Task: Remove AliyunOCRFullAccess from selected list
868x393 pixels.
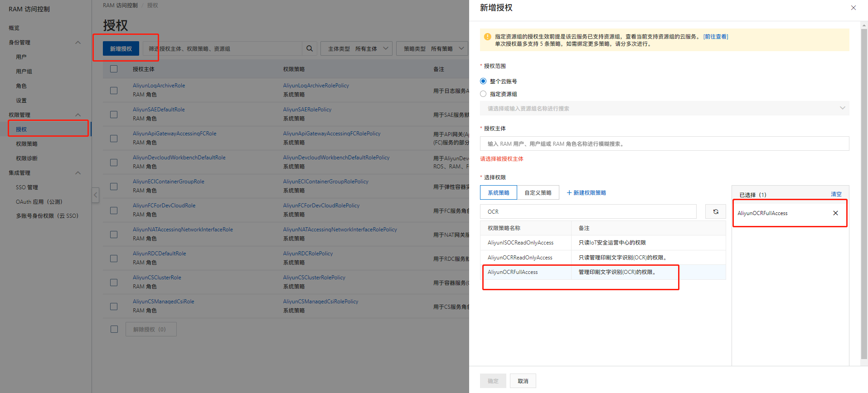Action: click(x=835, y=213)
